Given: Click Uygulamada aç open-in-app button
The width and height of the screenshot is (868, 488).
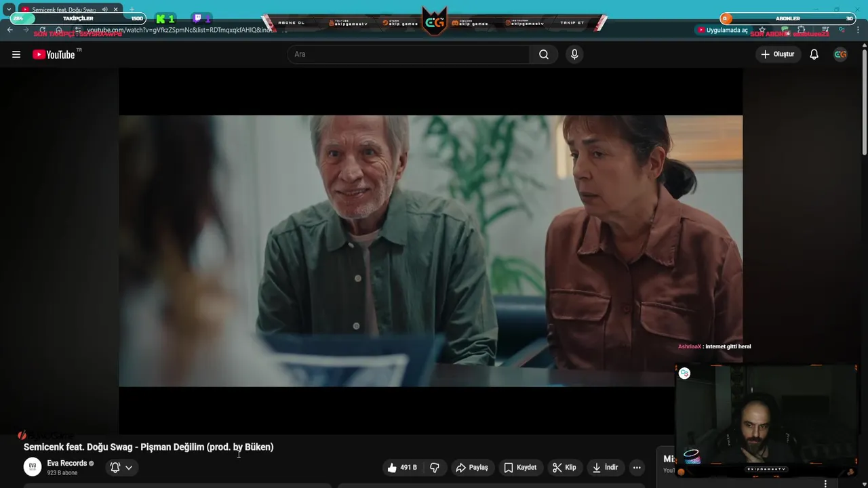Looking at the screenshot, I should tap(723, 30).
